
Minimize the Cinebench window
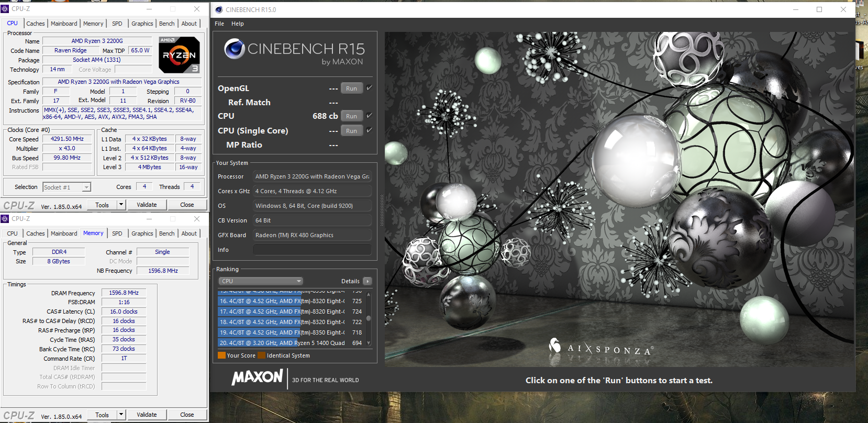coord(795,9)
